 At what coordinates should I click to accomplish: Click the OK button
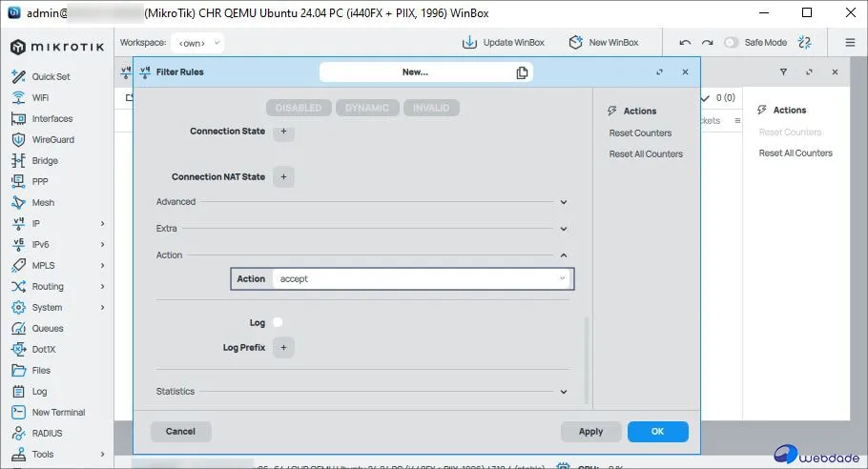point(657,432)
